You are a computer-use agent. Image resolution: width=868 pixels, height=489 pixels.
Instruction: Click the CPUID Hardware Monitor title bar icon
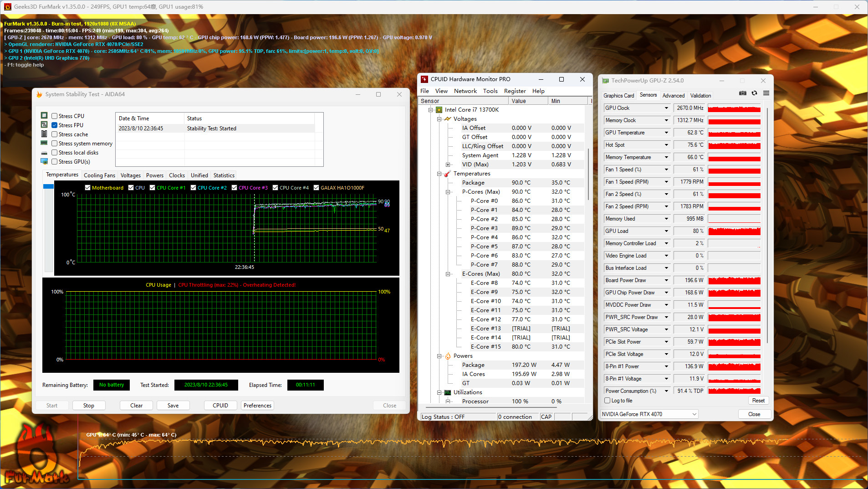click(x=424, y=79)
